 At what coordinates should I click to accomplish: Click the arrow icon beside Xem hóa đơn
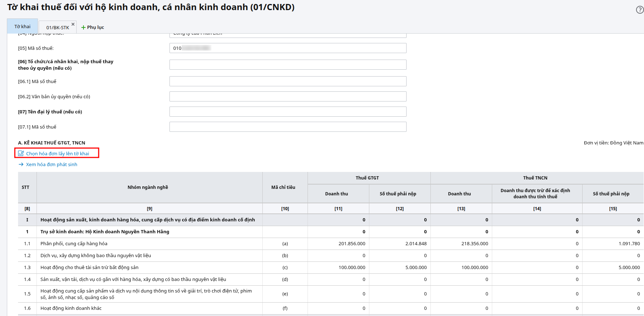pyautogui.click(x=21, y=164)
